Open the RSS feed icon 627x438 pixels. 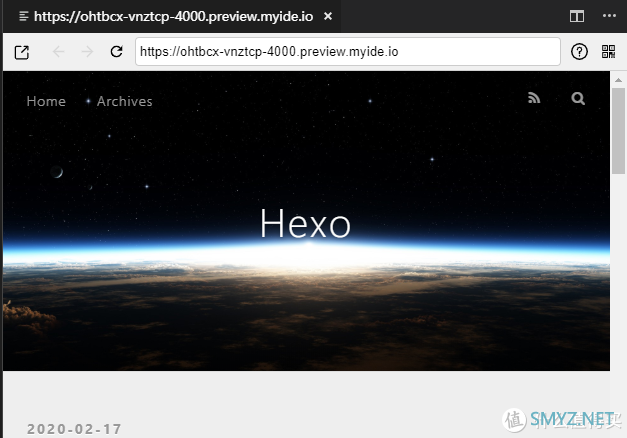tap(534, 98)
